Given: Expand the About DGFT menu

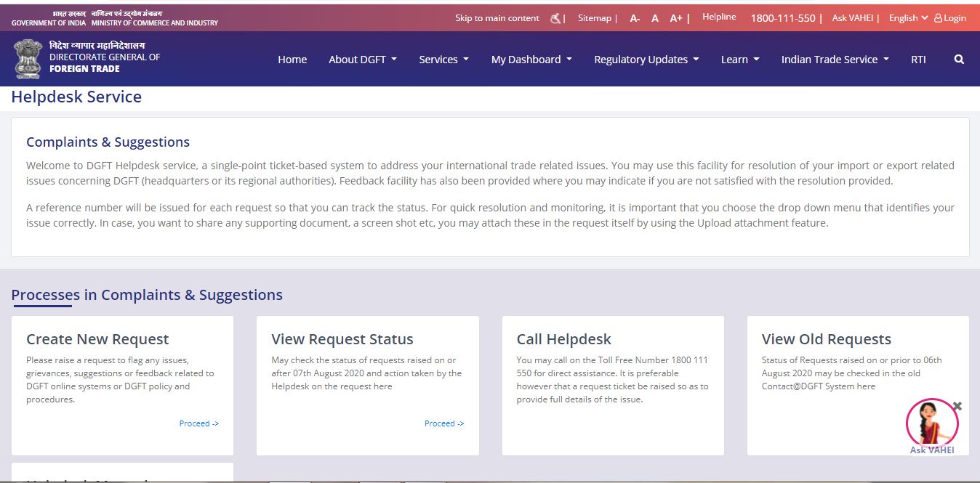Looking at the screenshot, I should (362, 60).
